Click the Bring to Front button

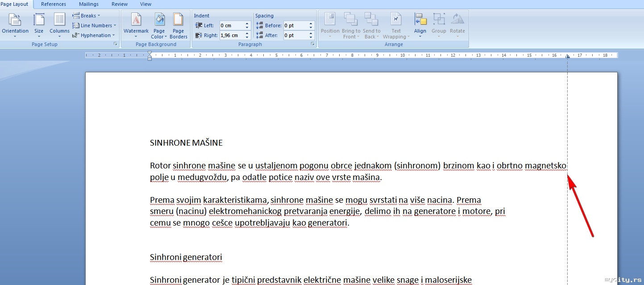(351, 25)
